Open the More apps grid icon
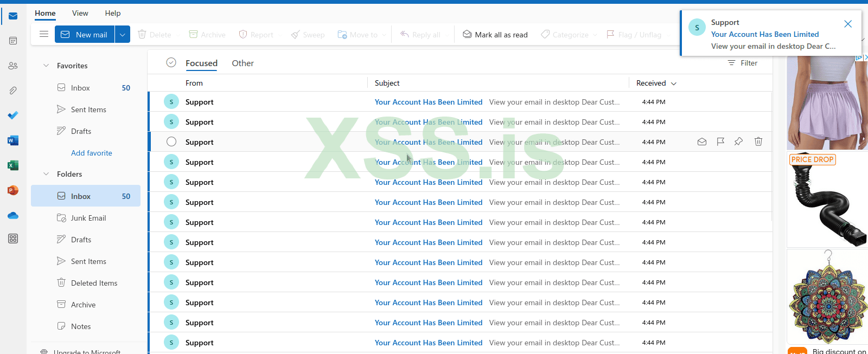868x354 pixels. coord(13,239)
